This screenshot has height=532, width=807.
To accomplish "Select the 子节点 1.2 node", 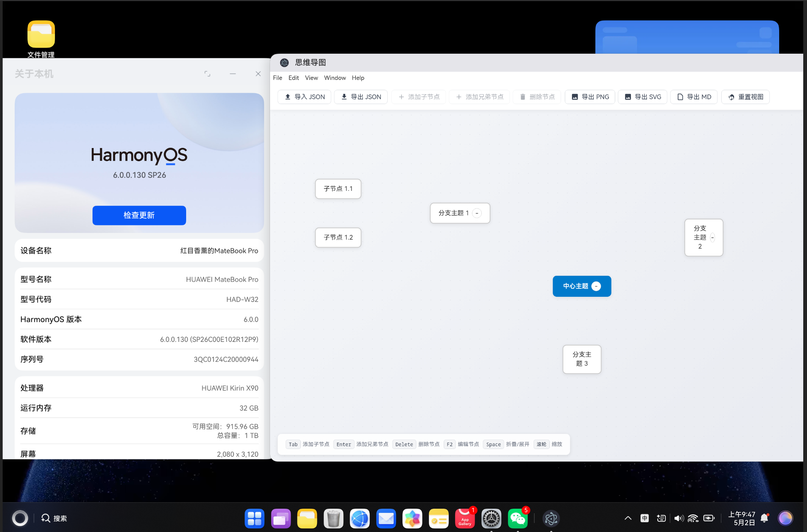I will click(338, 237).
